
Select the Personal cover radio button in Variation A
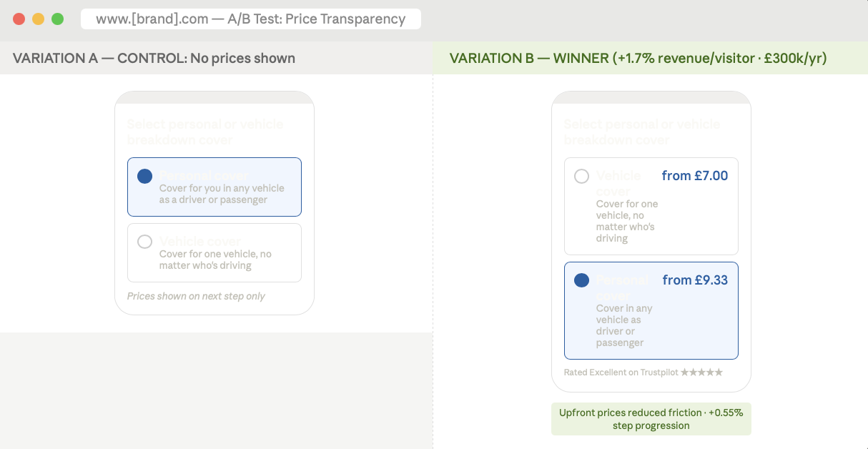tap(145, 176)
